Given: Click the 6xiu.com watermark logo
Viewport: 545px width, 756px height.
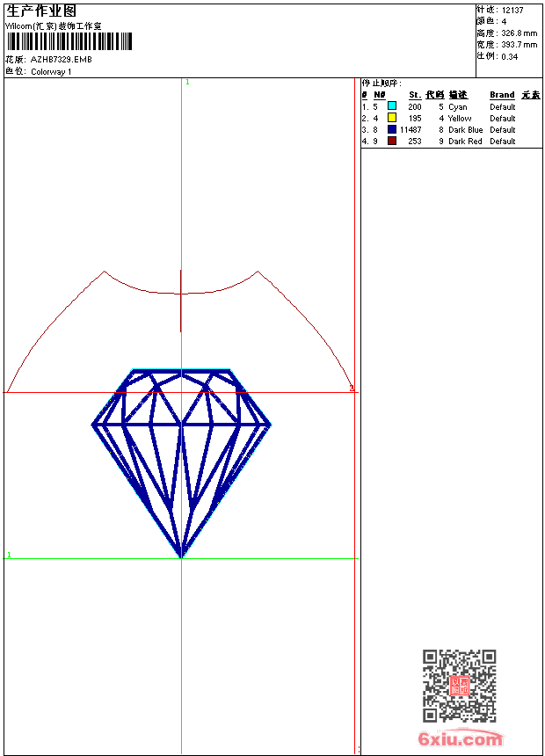Looking at the screenshot, I should pos(460,739).
